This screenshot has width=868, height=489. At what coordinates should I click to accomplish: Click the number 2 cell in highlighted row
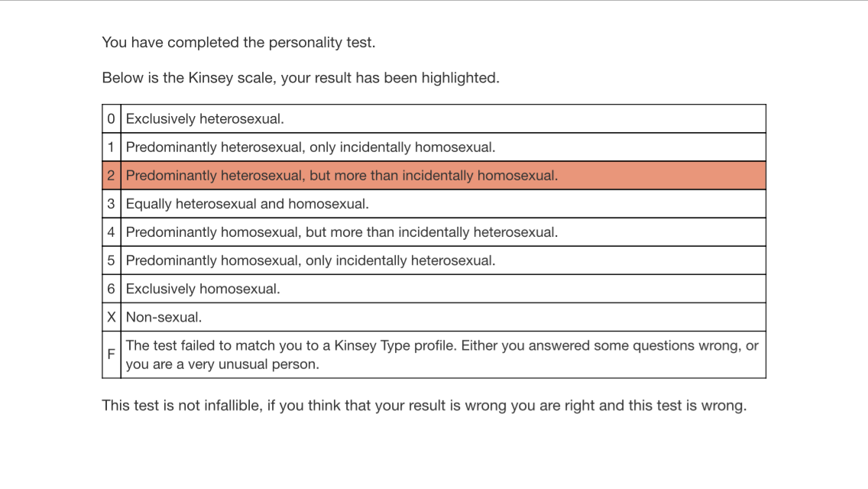(x=112, y=176)
